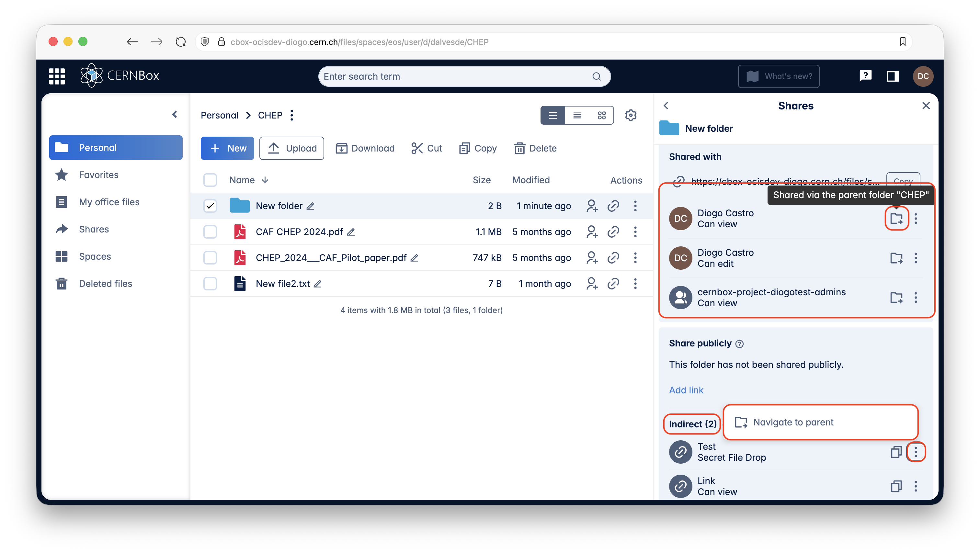
Task: Click the share-with-people icon for New folder
Action: (592, 206)
